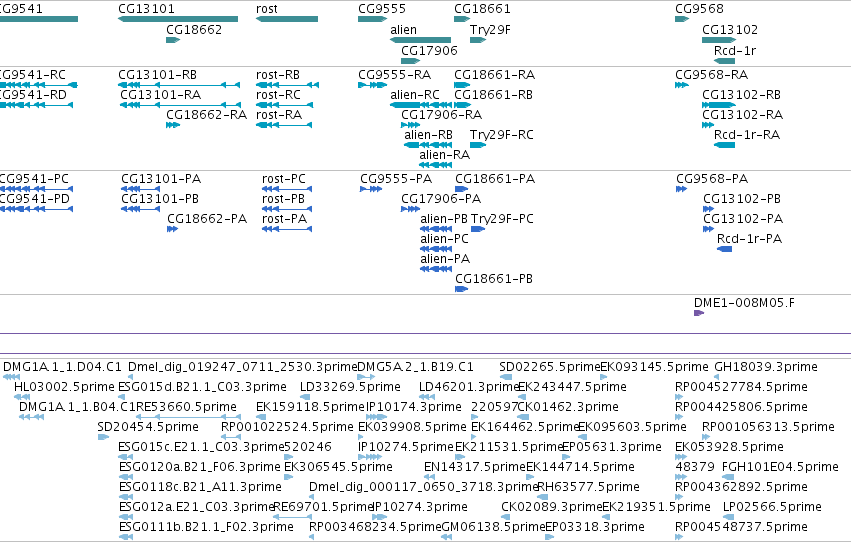This screenshot has width=851, height=542.
Task: Click the CG17906-RA label
Action: coord(441,114)
